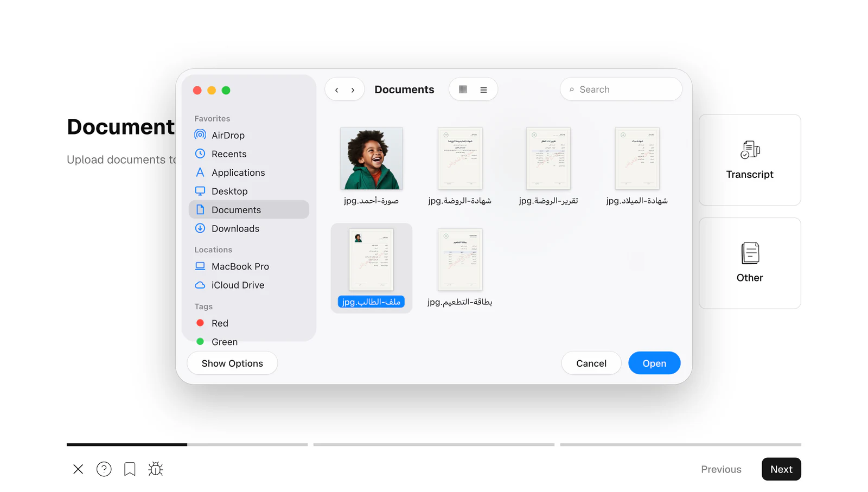The width and height of the screenshot is (868, 492).
Task: Select iCloud Drive location
Action: coord(249,285)
